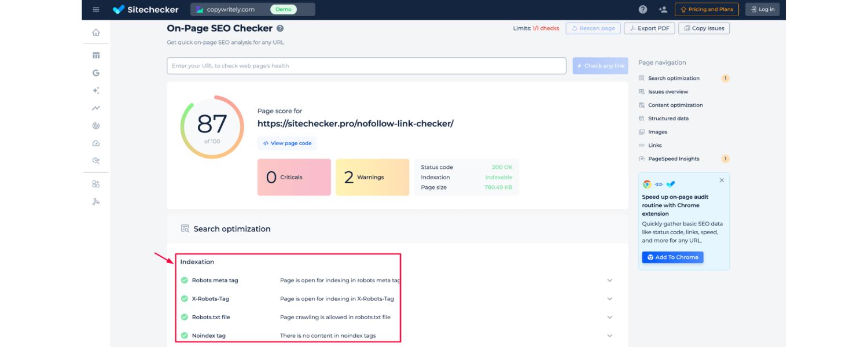The image size is (868, 347).
Task: Expand the X-Robots-Tag row chevron
Action: point(609,299)
